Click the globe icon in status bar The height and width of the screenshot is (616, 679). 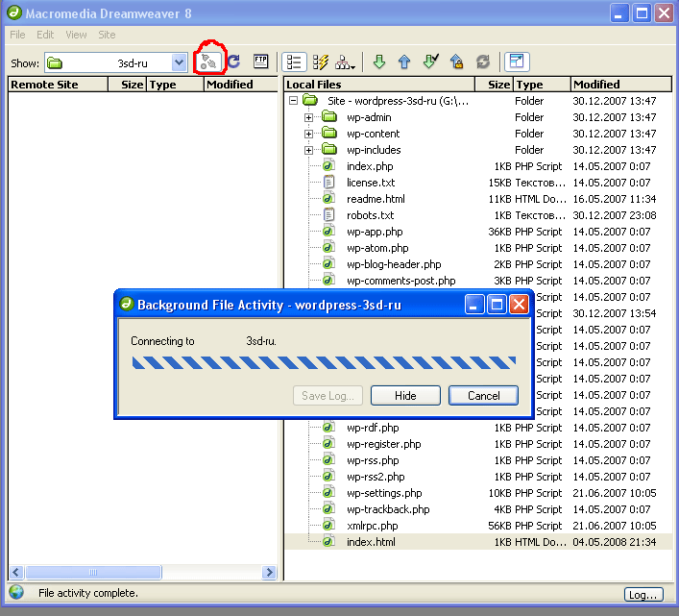(16, 592)
